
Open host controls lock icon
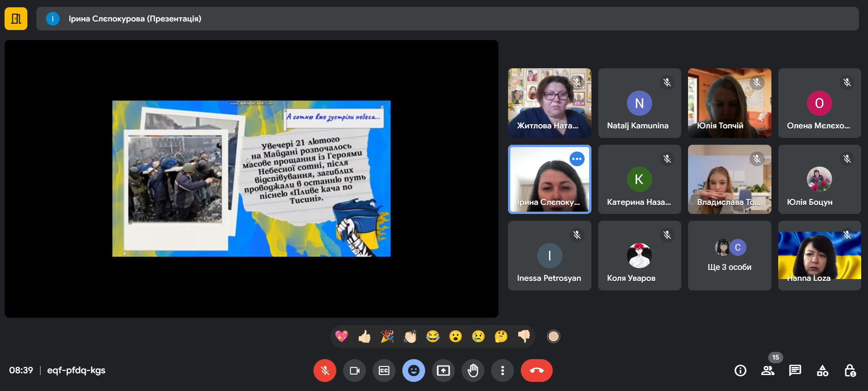pos(850,371)
